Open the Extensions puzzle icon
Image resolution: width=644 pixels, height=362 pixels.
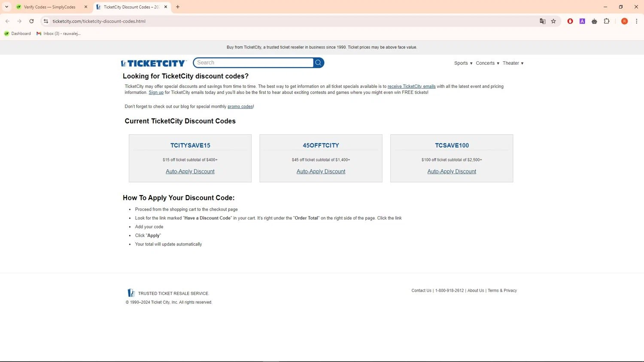tap(607, 21)
